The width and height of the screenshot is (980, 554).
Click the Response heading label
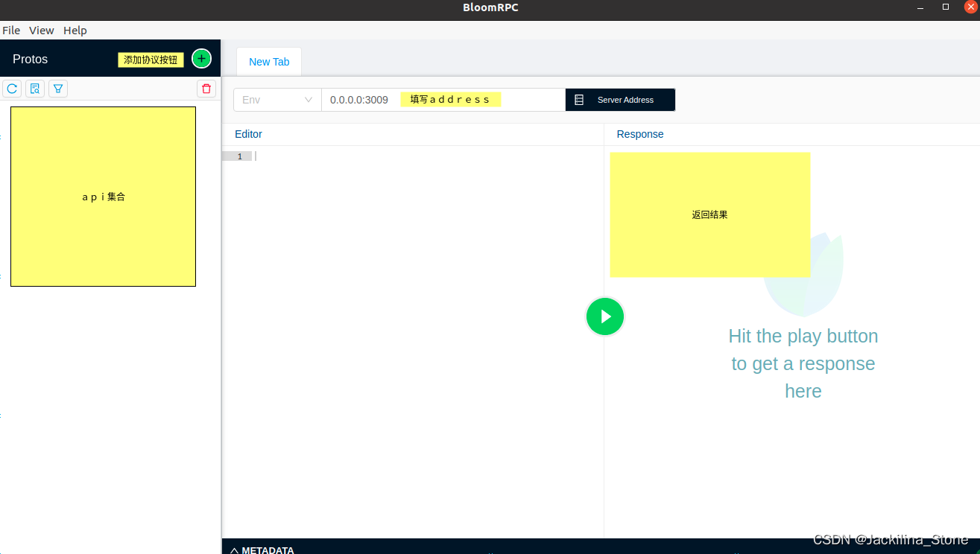640,134
